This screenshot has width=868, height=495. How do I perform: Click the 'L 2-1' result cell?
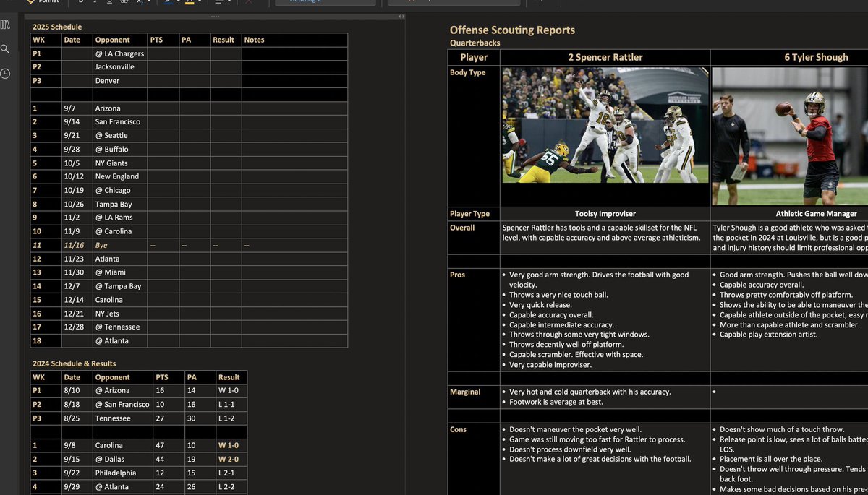228,473
